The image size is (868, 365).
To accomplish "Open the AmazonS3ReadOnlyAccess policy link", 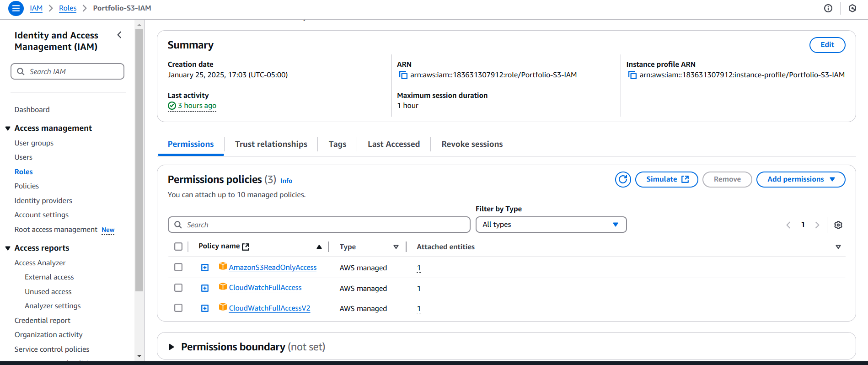I will [273, 268].
